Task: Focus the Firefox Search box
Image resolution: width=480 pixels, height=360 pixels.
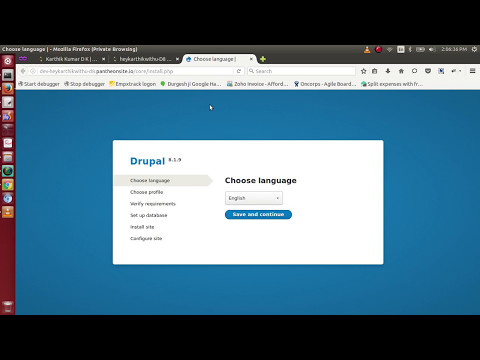Action: (x=302, y=71)
